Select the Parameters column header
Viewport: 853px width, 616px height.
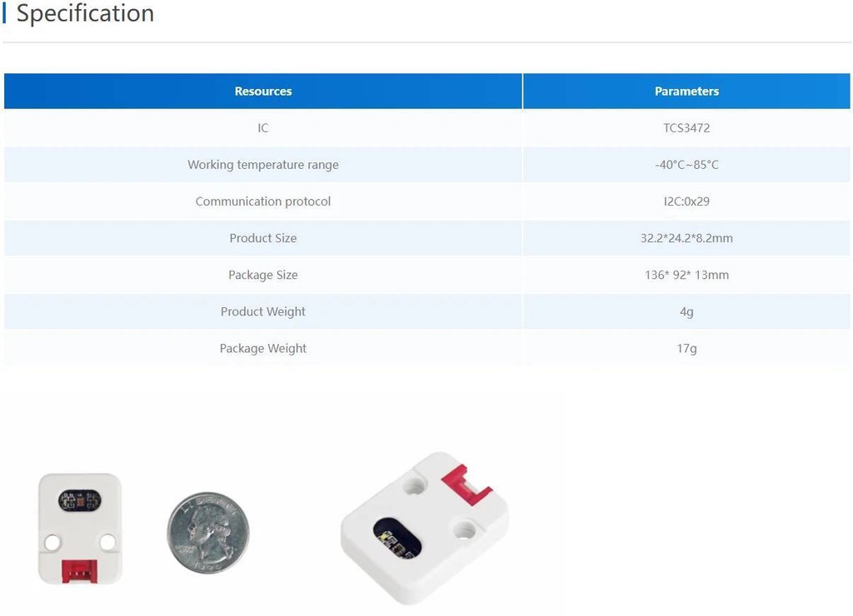click(686, 92)
